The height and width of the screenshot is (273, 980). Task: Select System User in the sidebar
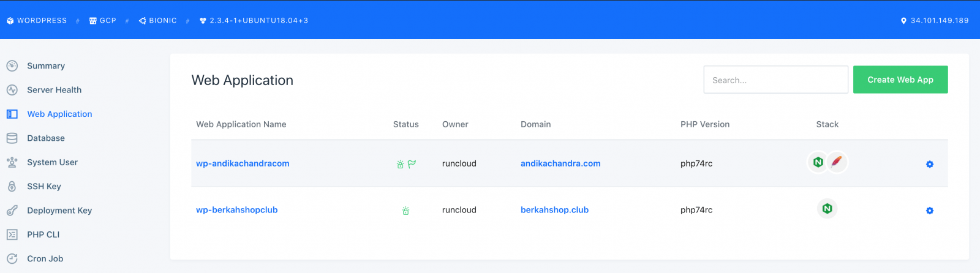52,162
